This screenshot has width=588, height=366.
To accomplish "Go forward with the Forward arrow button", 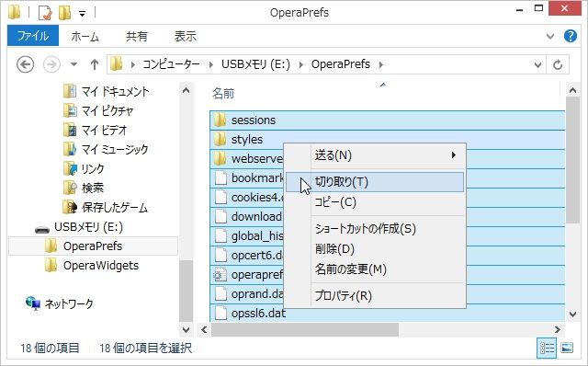I will pyautogui.click(x=51, y=64).
